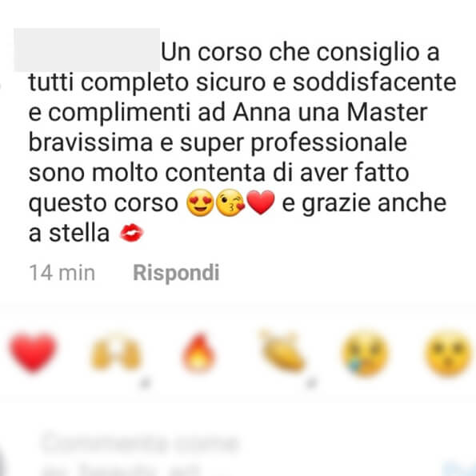476x476 pixels.
Task: Tap the red heart quick reaction emoji
Action: (x=33, y=353)
